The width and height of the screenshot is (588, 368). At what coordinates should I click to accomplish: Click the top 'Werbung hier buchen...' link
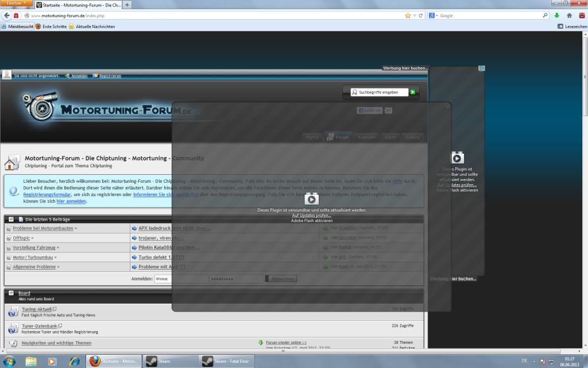point(405,68)
